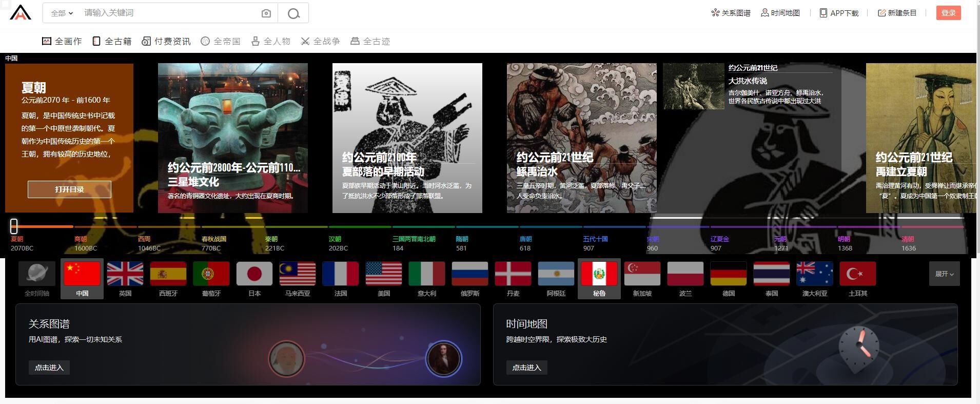Image resolution: width=980 pixels, height=404 pixels.
Task: Choose the France flag 法国
Action: [341, 274]
